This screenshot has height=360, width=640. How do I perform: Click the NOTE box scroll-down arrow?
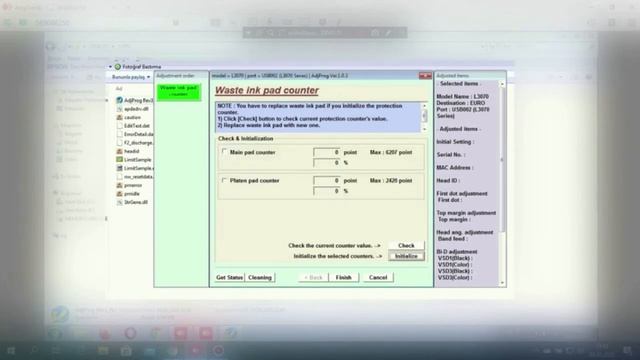[424, 129]
